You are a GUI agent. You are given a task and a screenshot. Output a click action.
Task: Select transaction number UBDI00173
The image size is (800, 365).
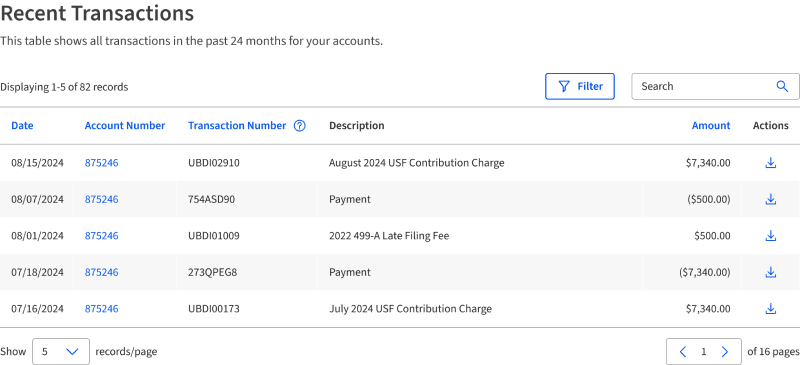tap(214, 309)
